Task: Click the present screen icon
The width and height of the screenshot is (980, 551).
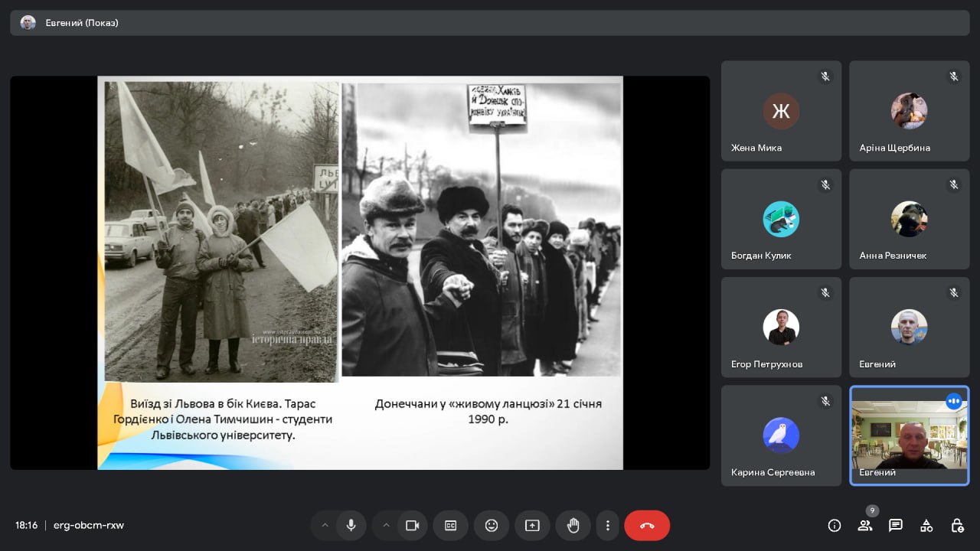Action: tap(532, 525)
